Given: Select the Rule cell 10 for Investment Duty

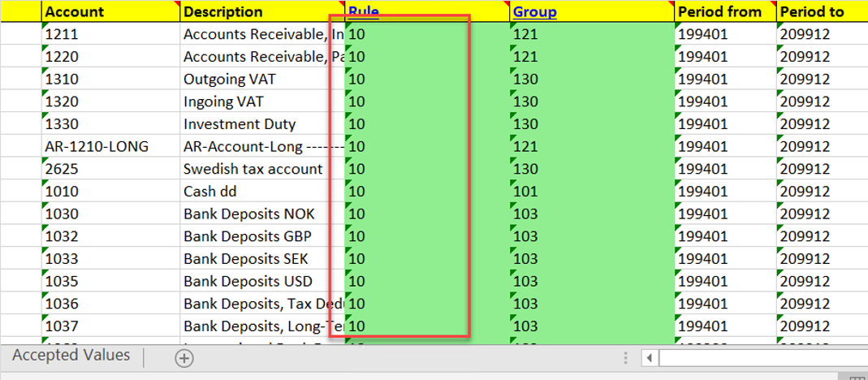Looking at the screenshot, I should pyautogui.click(x=427, y=123).
